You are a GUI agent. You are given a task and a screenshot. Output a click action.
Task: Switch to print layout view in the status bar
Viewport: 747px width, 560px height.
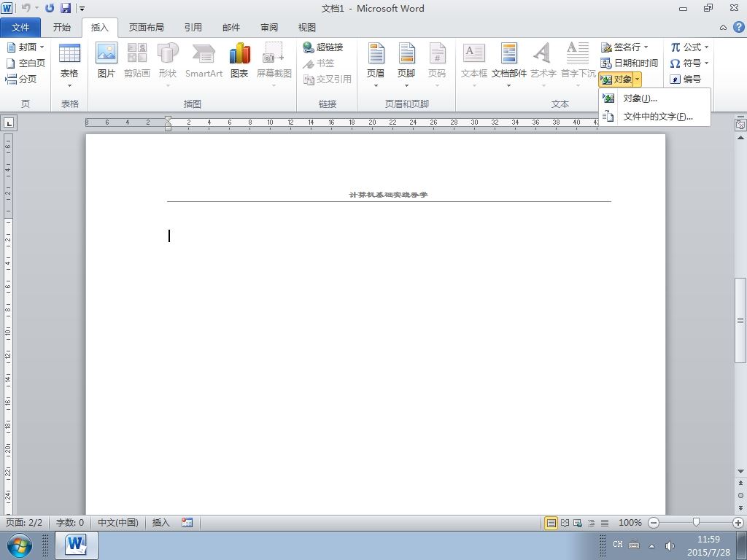551,523
